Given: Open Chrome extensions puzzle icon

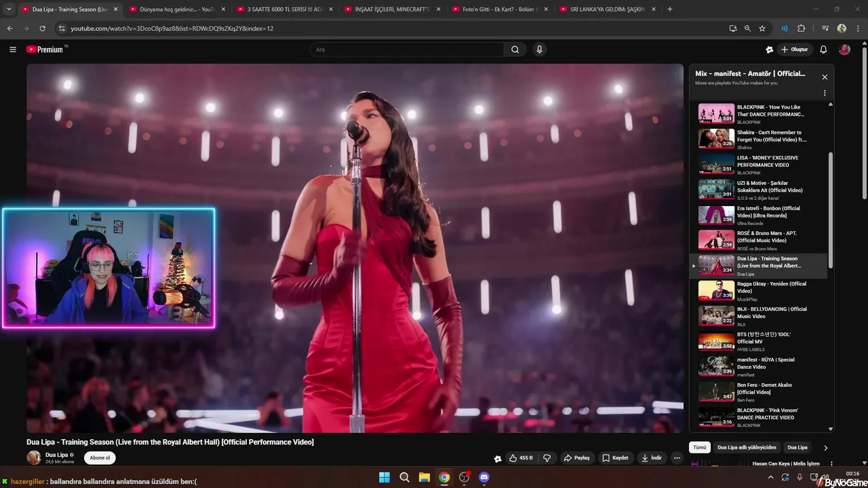Looking at the screenshot, I should [x=801, y=28].
